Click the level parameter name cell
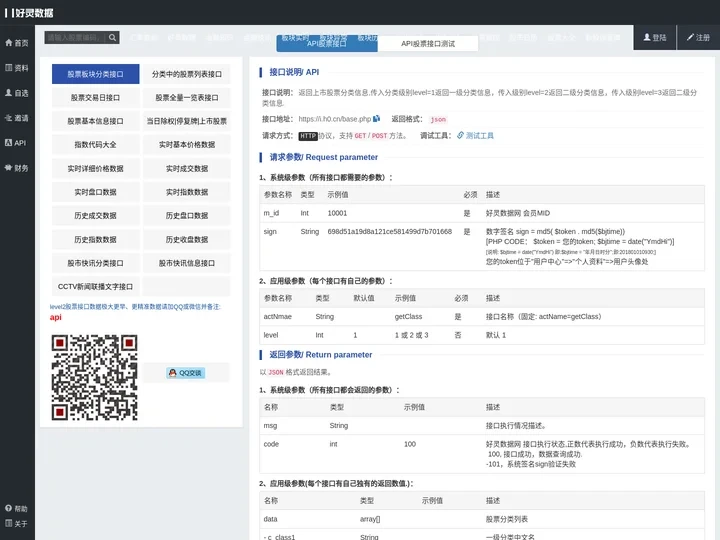 point(271,335)
